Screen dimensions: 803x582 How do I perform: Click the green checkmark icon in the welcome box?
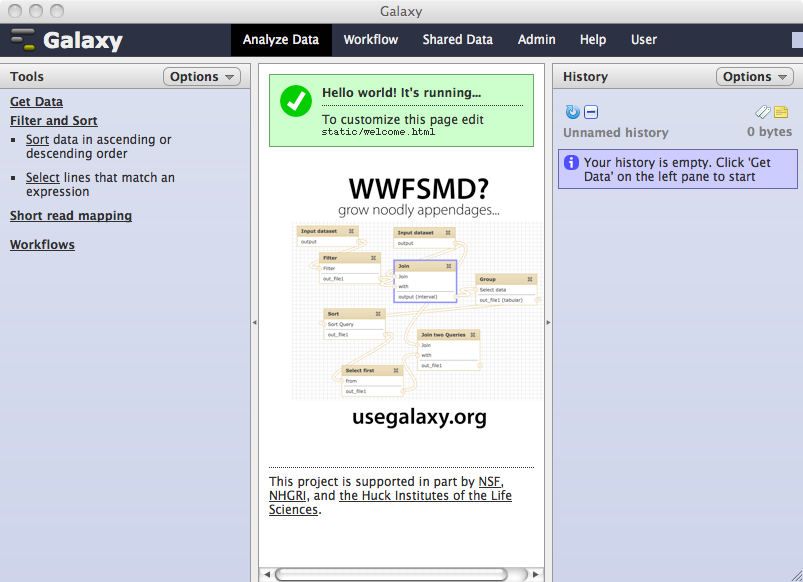point(296,101)
